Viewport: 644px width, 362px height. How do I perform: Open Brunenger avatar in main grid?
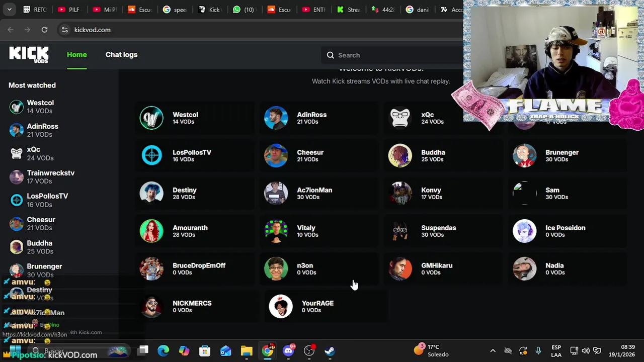pyautogui.click(x=524, y=155)
